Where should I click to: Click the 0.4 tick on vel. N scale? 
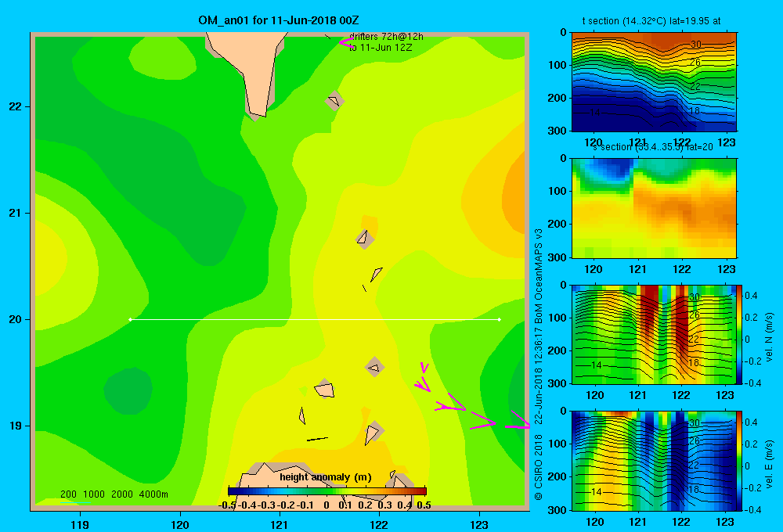751,296
